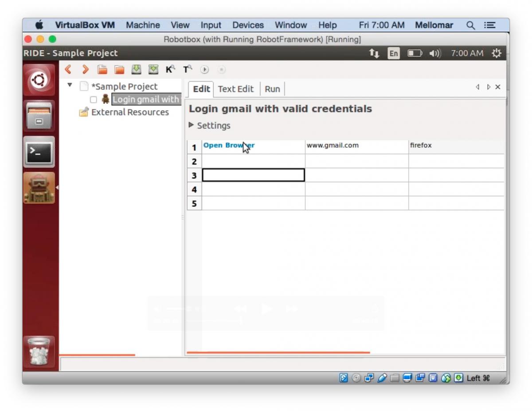The image size is (532, 411).
Task: Click the battery indicator in Ubuntu panel
Action: point(415,53)
